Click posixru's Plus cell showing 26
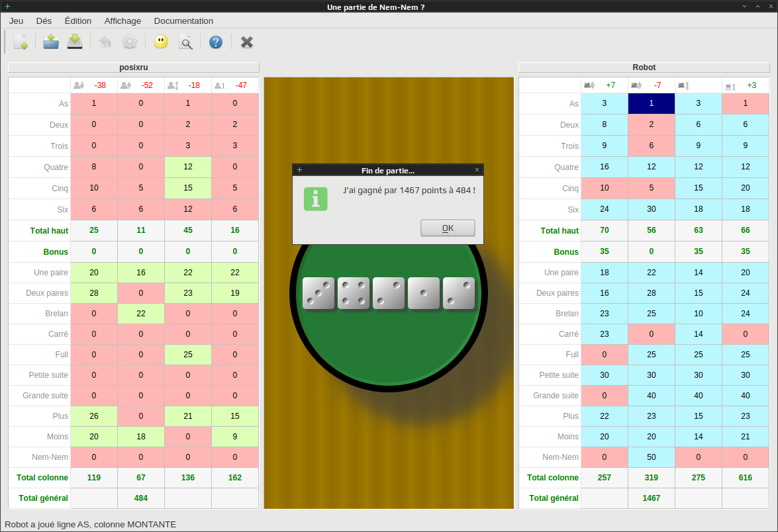Image resolution: width=778 pixels, height=532 pixels. [x=94, y=416]
